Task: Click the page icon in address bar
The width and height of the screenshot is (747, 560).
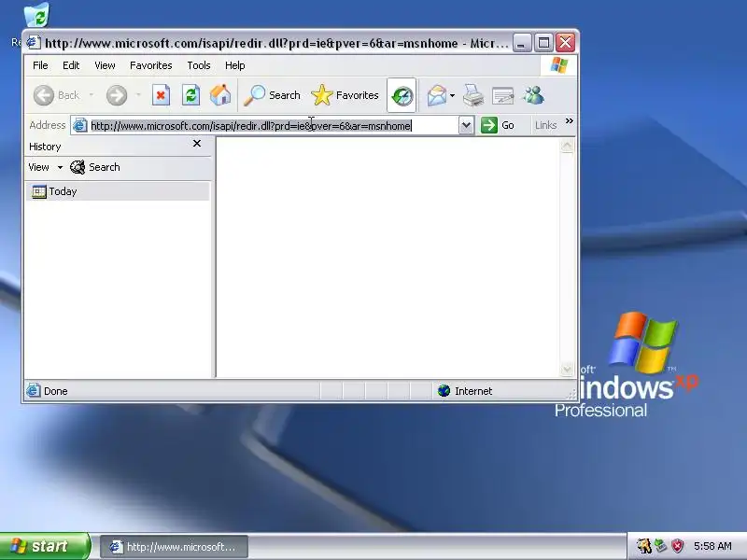Action: tap(79, 125)
